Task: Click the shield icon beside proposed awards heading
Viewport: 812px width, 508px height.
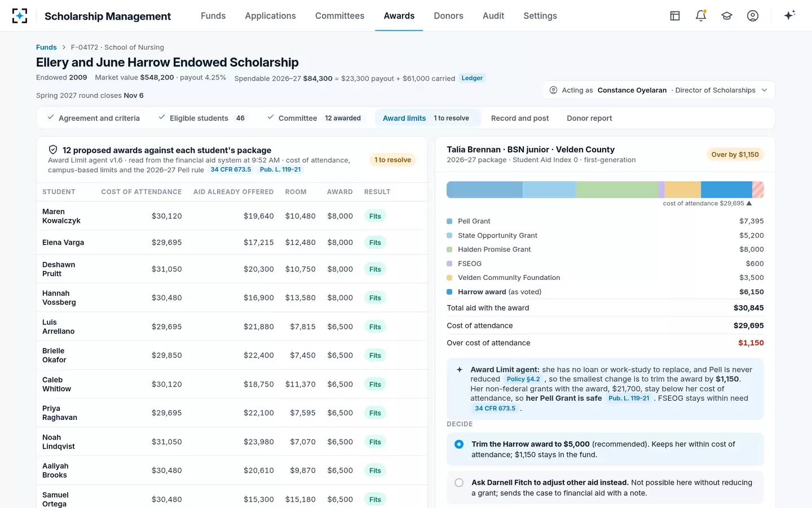Action: tap(53, 150)
